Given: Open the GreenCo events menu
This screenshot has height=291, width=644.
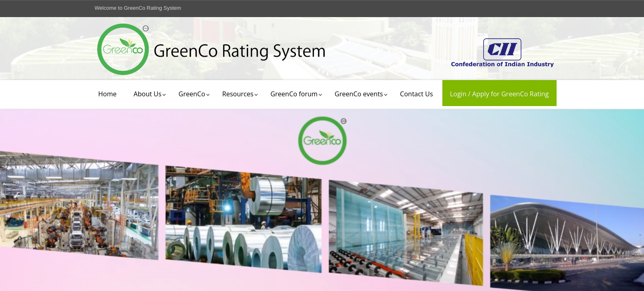Looking at the screenshot, I should pyautogui.click(x=359, y=94).
